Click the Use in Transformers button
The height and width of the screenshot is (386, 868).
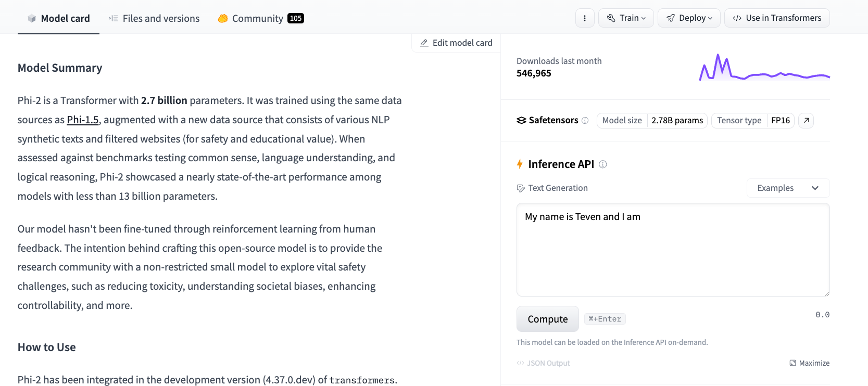777,18
